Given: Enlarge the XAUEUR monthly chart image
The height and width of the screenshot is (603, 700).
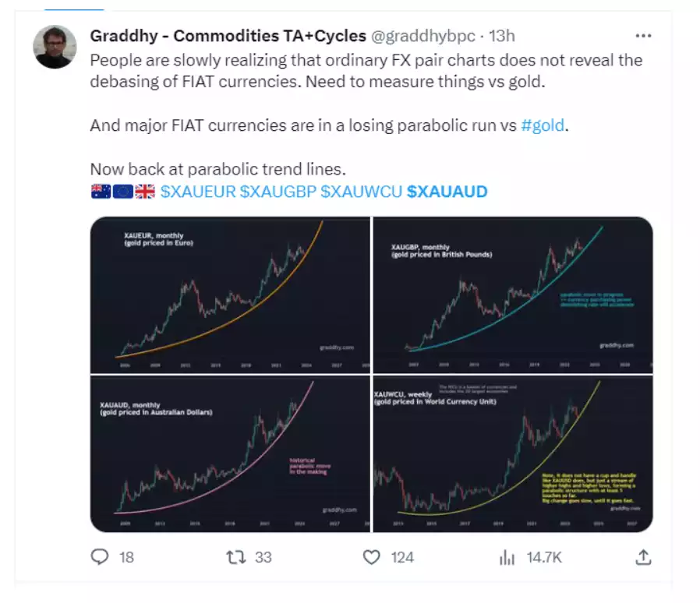Looking at the screenshot, I should [230, 295].
